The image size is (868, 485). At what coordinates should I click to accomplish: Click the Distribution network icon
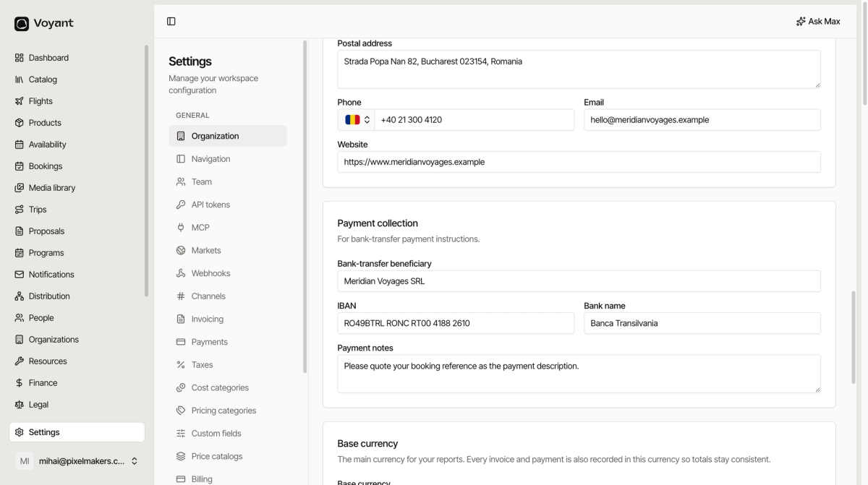[x=20, y=296]
